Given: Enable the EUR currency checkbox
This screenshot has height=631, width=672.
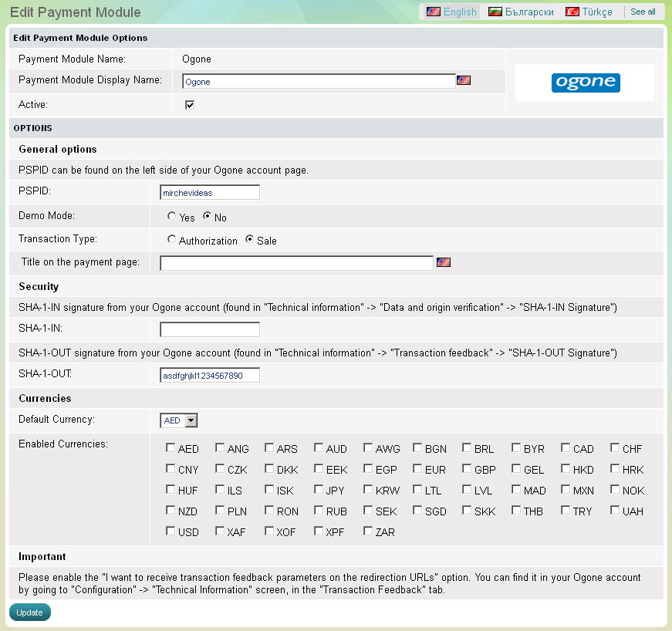Looking at the screenshot, I should pyautogui.click(x=418, y=469).
